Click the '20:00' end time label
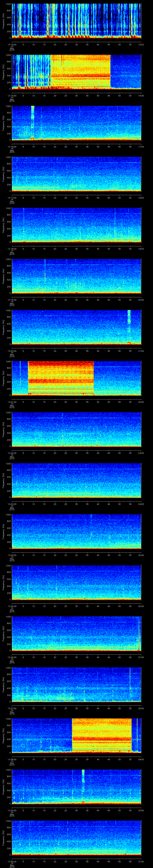 [141, 300]
